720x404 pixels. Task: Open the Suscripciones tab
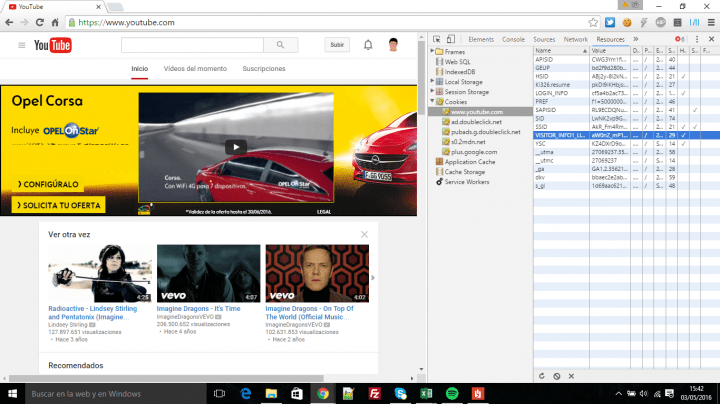click(264, 68)
